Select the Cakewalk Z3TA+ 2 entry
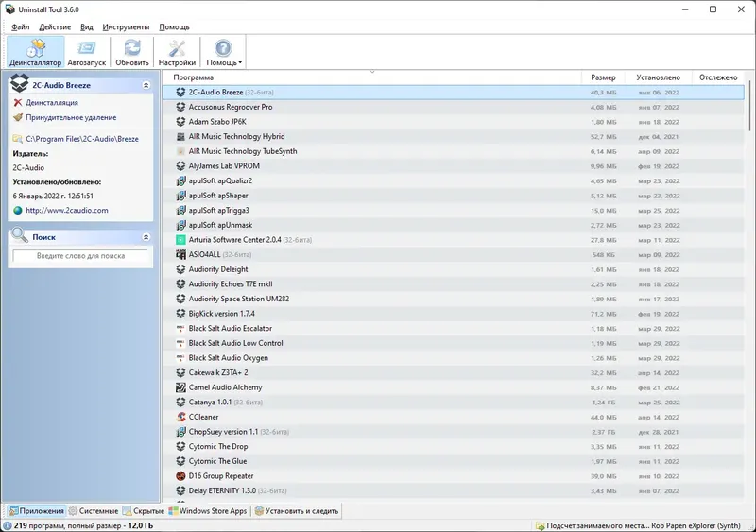The width and height of the screenshot is (756, 532). [454, 373]
